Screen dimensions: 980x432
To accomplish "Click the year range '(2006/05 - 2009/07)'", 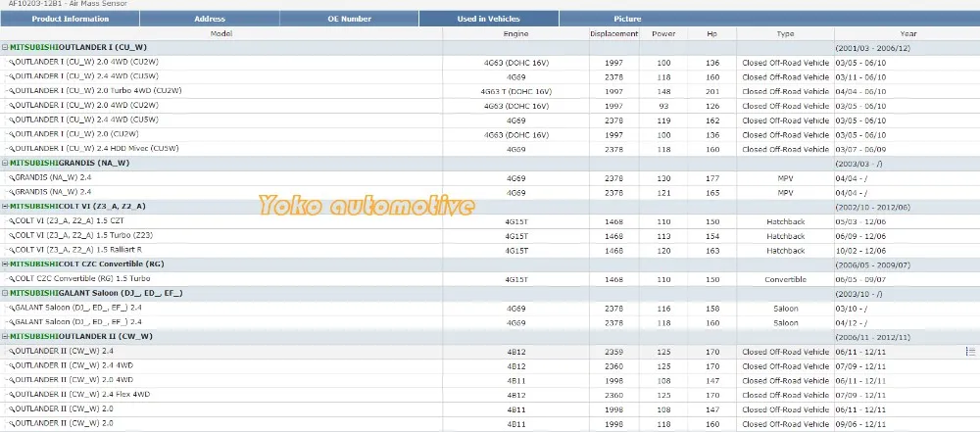I will [872, 265].
